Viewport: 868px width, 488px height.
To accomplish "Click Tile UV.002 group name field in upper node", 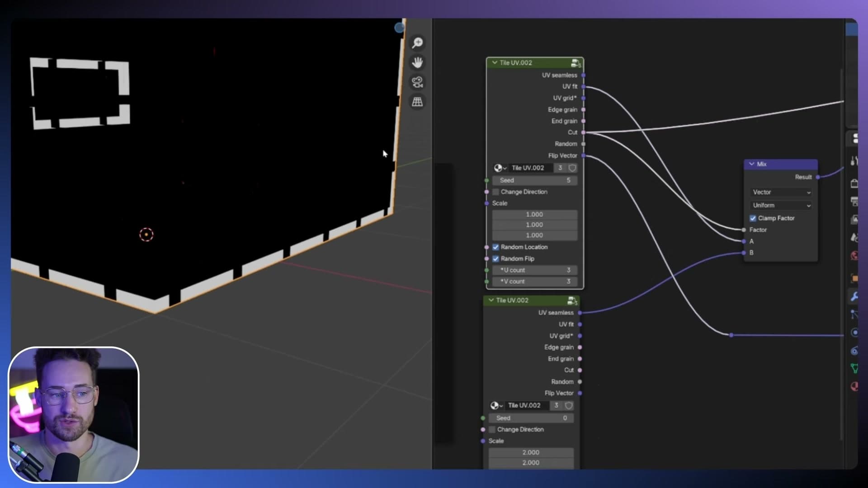I will (x=530, y=168).
